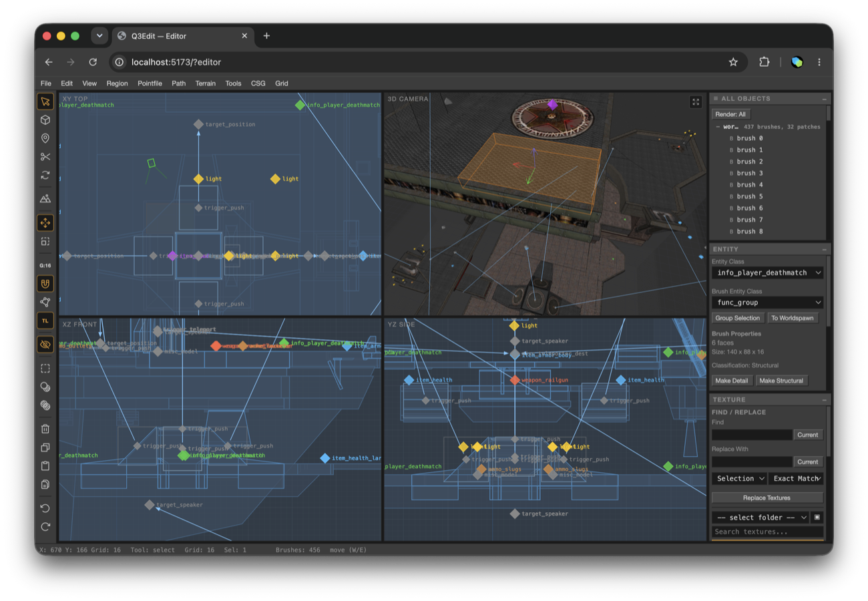Open the Grid menu

282,83
